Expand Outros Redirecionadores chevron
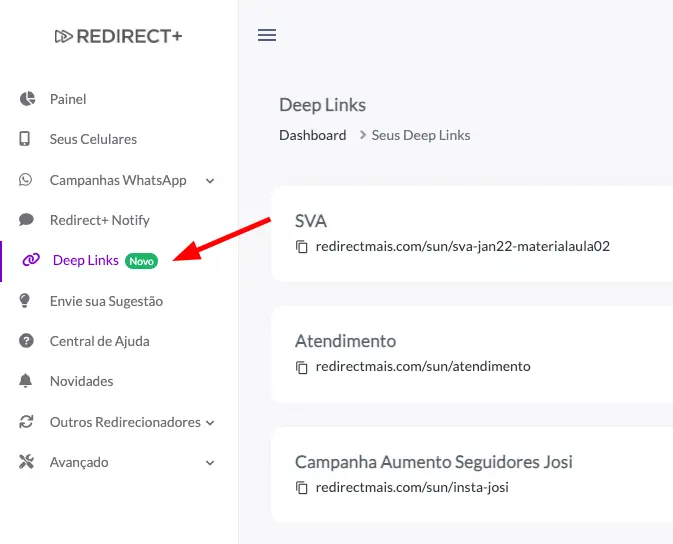This screenshot has height=544, width=673. 210,422
